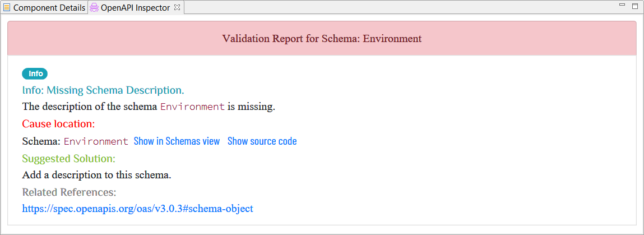Viewport: 644px width, 235px height.
Task: Click the OpenAPI Inspector spy icon
Action: coord(94,7)
